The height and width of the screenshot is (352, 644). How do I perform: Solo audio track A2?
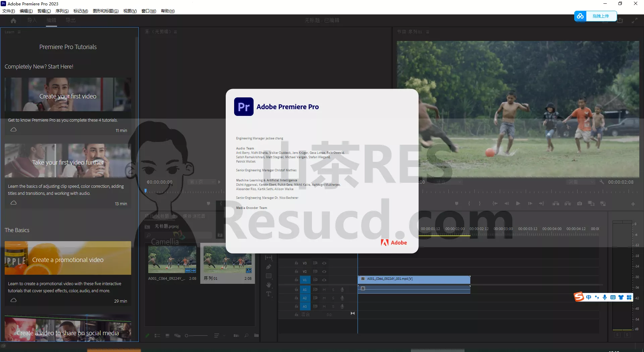coord(333,298)
